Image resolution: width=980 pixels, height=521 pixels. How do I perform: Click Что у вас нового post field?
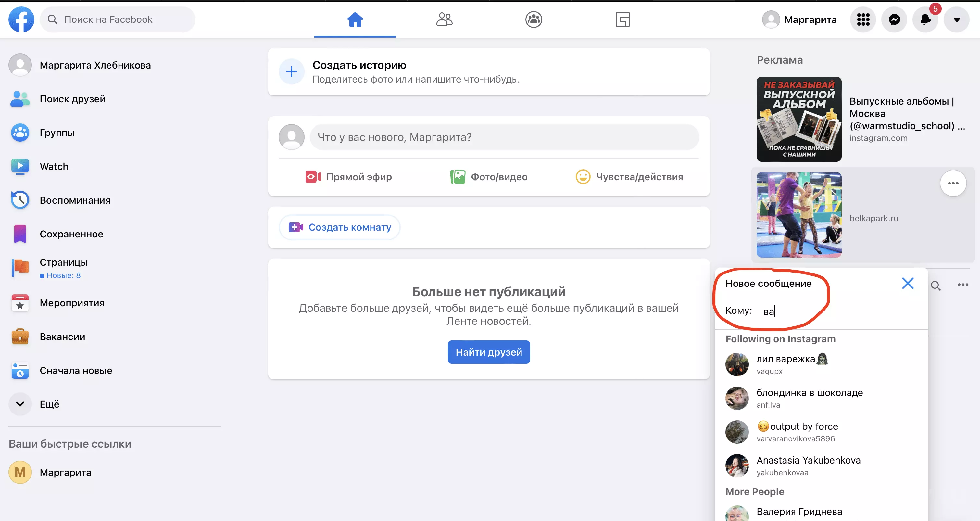click(504, 137)
